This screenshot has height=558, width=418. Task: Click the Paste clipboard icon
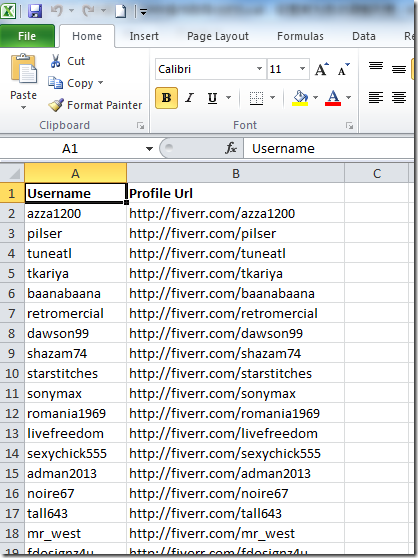23,69
